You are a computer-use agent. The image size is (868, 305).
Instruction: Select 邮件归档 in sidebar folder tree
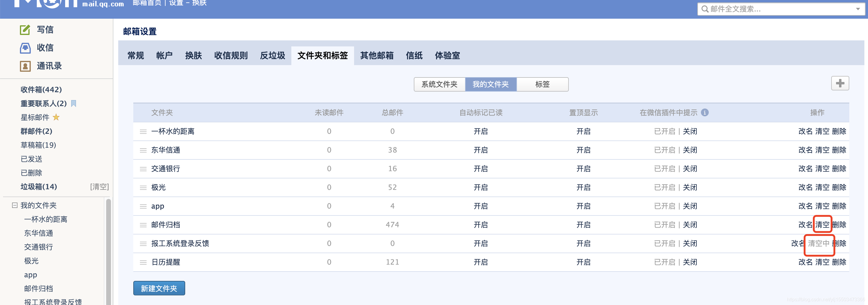point(38,288)
